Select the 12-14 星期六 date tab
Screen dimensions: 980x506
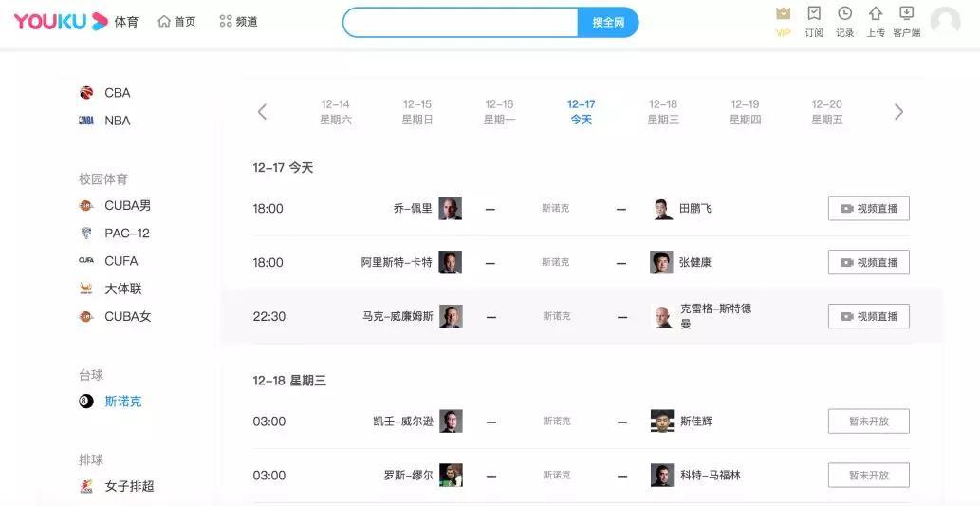click(336, 112)
